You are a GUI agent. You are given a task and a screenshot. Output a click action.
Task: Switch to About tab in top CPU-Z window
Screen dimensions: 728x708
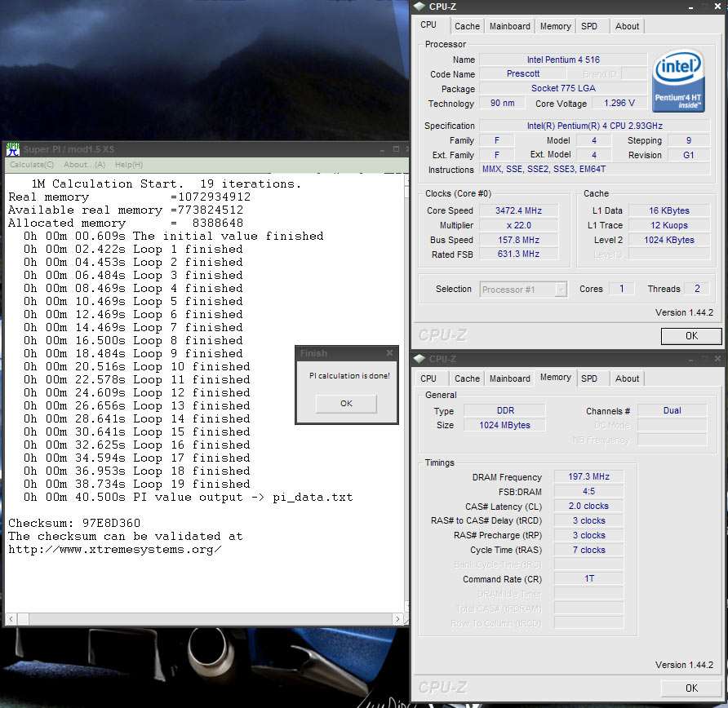pyautogui.click(x=627, y=26)
